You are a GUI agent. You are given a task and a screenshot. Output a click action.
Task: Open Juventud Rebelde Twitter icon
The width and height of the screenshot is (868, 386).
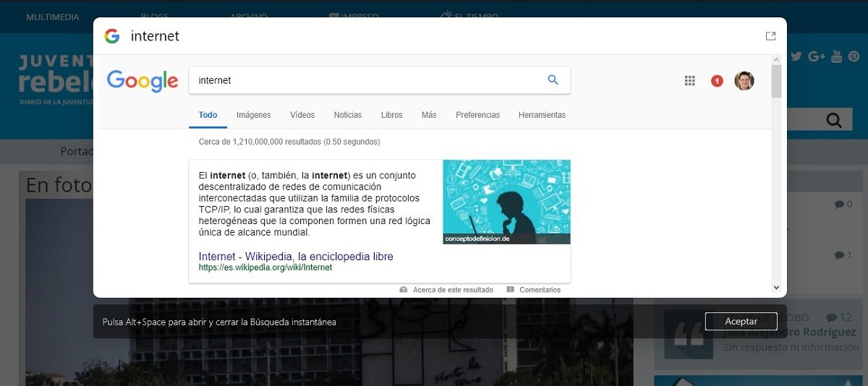(796, 56)
